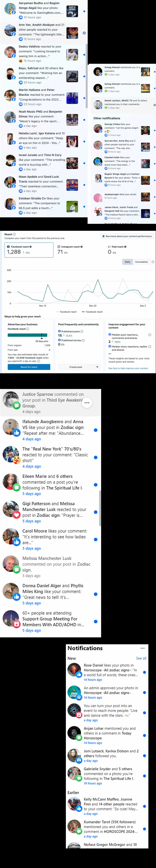Open the photo thumbnail on Esteban Giraldo Cv's notification
The image size is (156, 868).
[x=72, y=207]
